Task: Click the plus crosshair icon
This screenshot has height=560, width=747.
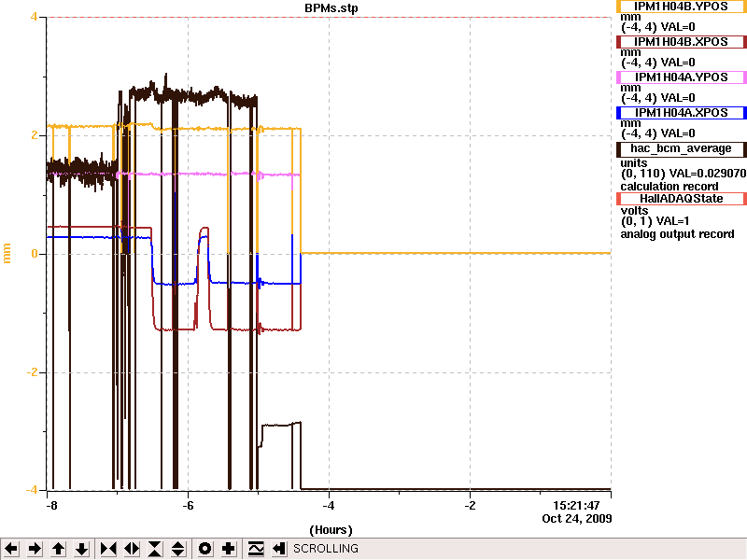Action: coord(228,549)
